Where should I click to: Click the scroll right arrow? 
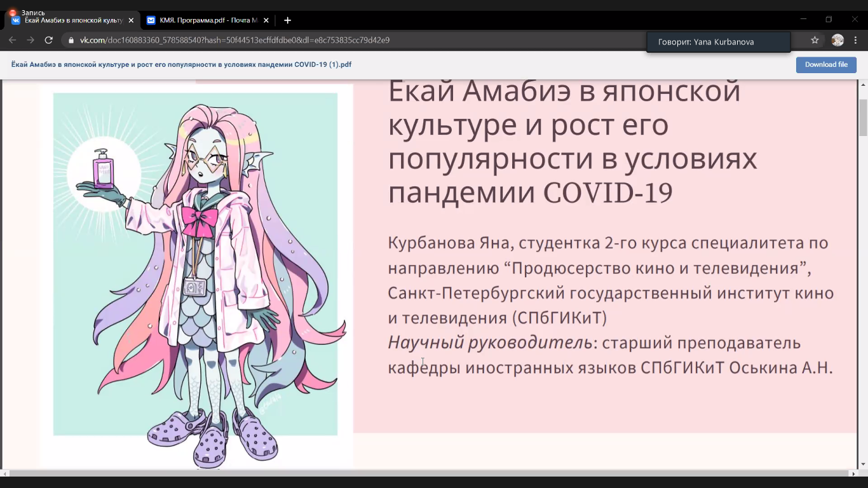coord(853,473)
